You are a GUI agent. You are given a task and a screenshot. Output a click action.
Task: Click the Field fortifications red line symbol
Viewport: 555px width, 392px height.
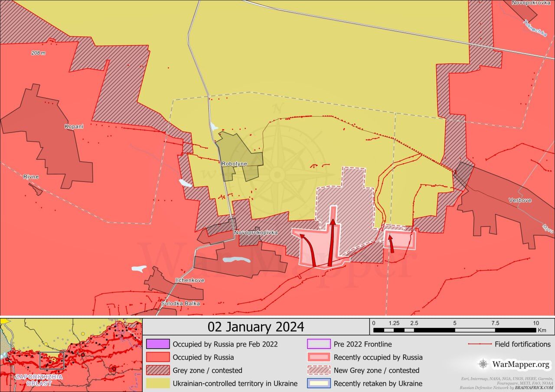479,344
